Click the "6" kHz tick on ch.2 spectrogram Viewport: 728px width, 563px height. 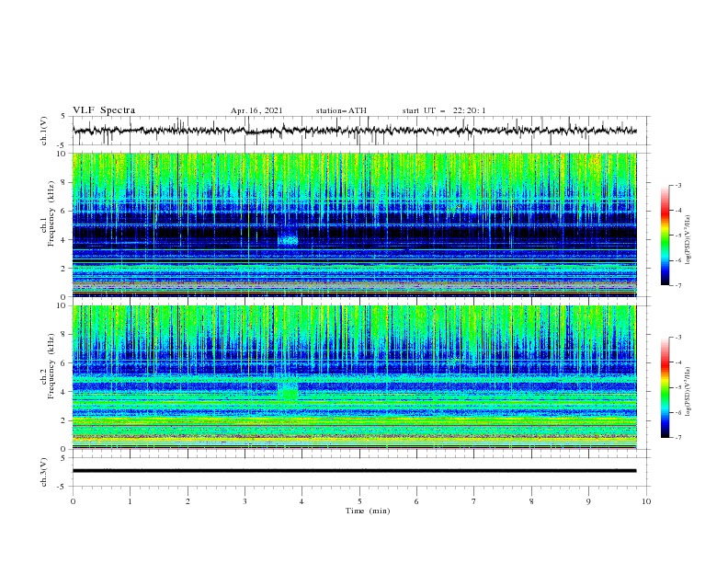[64, 362]
